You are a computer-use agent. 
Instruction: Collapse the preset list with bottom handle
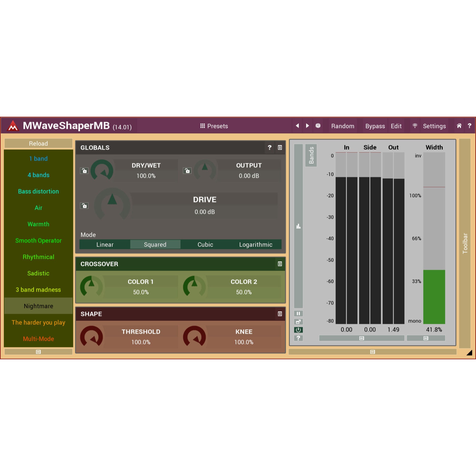pyautogui.click(x=38, y=352)
